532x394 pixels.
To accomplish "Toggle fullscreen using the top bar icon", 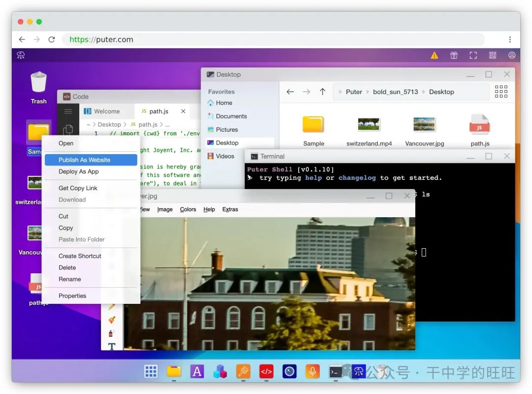I will coord(473,55).
